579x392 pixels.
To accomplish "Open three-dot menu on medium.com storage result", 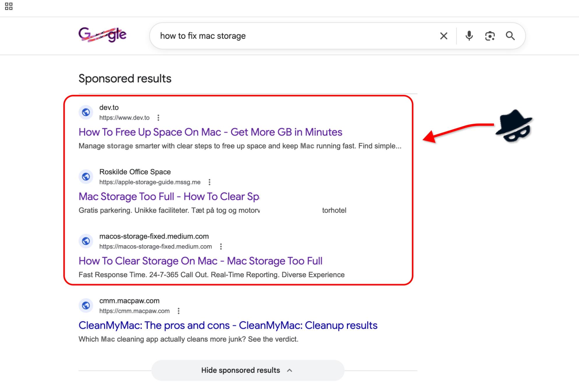I will [x=221, y=246].
